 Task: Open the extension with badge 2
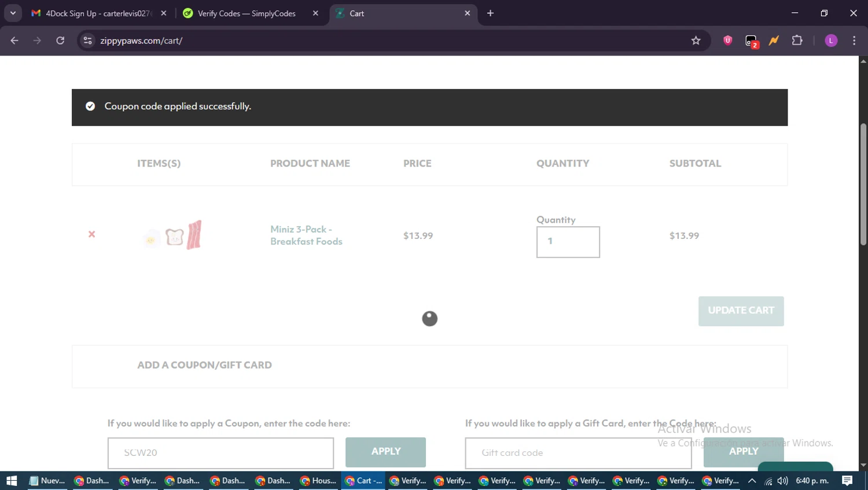click(x=751, y=41)
